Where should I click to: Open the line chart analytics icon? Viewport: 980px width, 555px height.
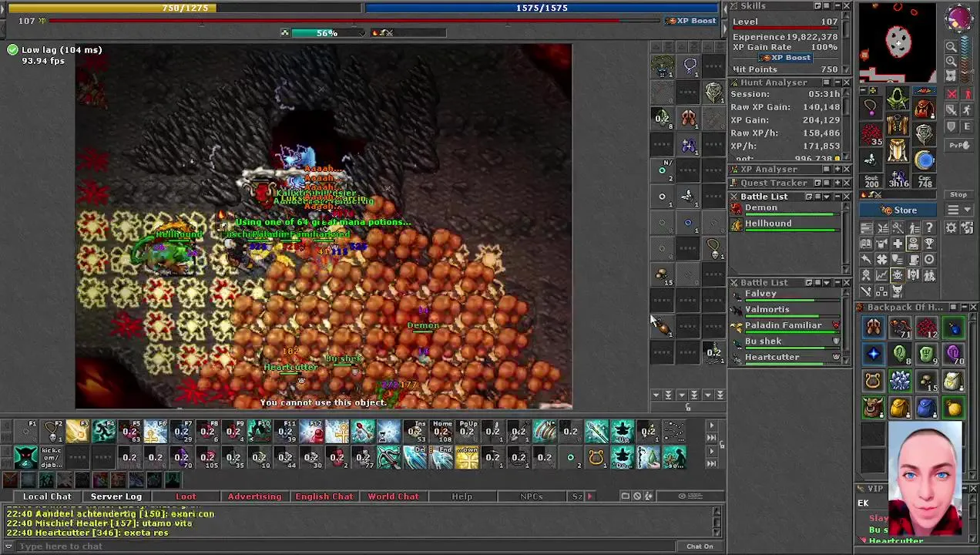[882, 274]
